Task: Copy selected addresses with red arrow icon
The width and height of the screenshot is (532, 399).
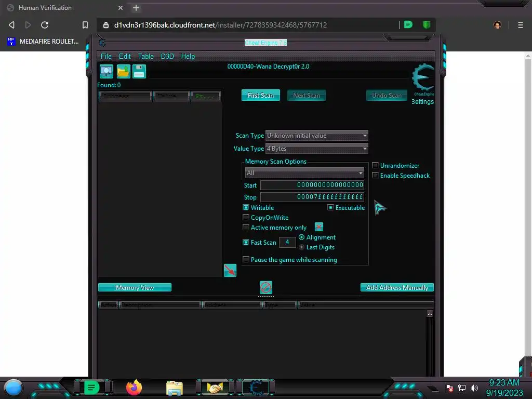Action: coord(230,270)
